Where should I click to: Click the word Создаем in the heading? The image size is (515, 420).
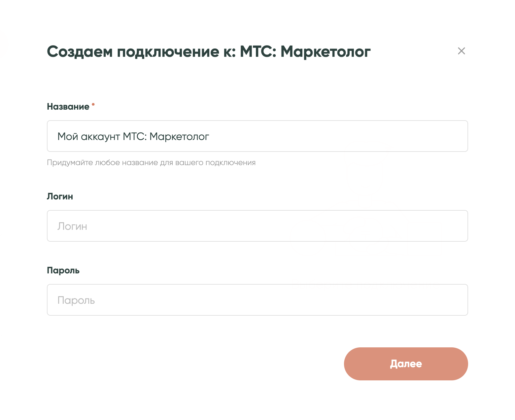pos(80,52)
